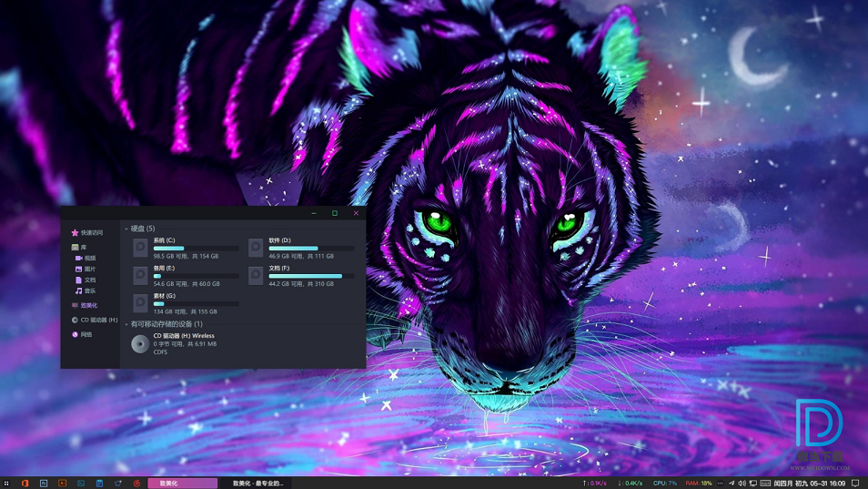Click the download speed 0.4K/s indicator

[x=631, y=483]
